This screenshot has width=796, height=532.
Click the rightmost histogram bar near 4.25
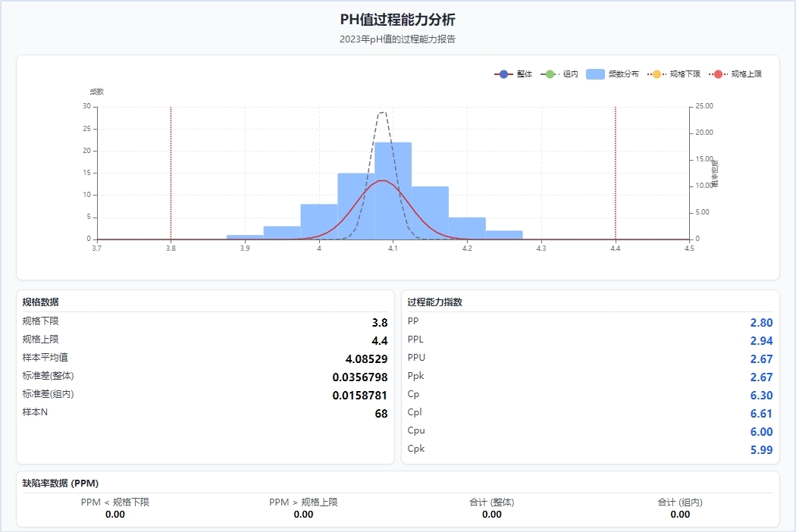(x=504, y=235)
